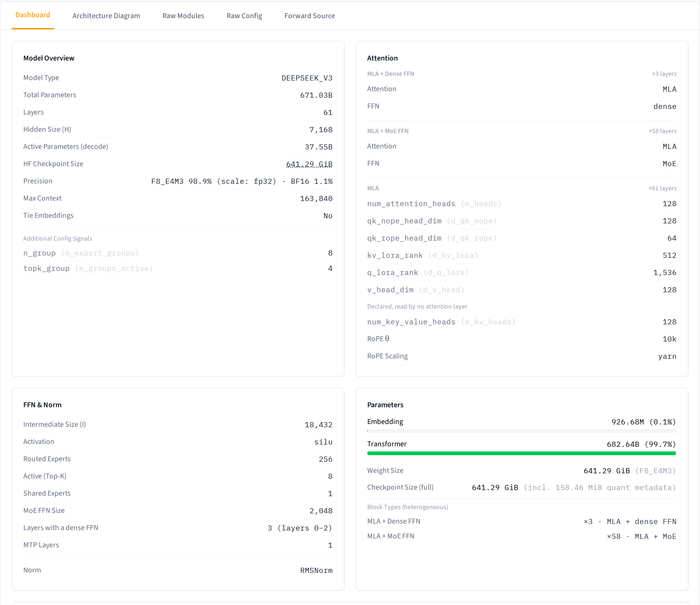Click the MLA + MoE FFN section label

[x=388, y=131]
